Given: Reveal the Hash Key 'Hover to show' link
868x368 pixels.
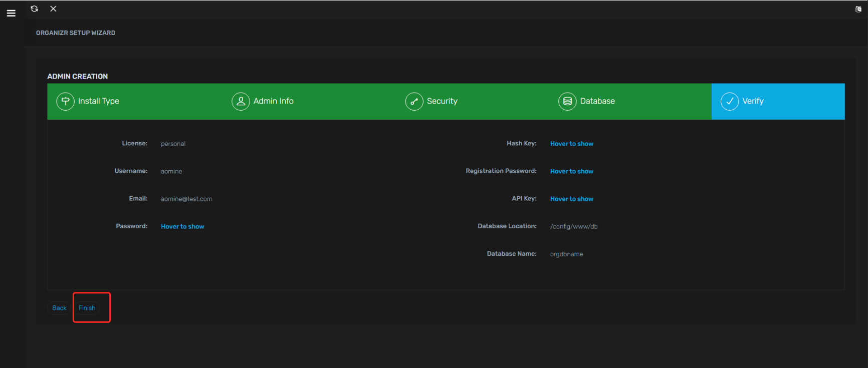Looking at the screenshot, I should [x=572, y=144].
